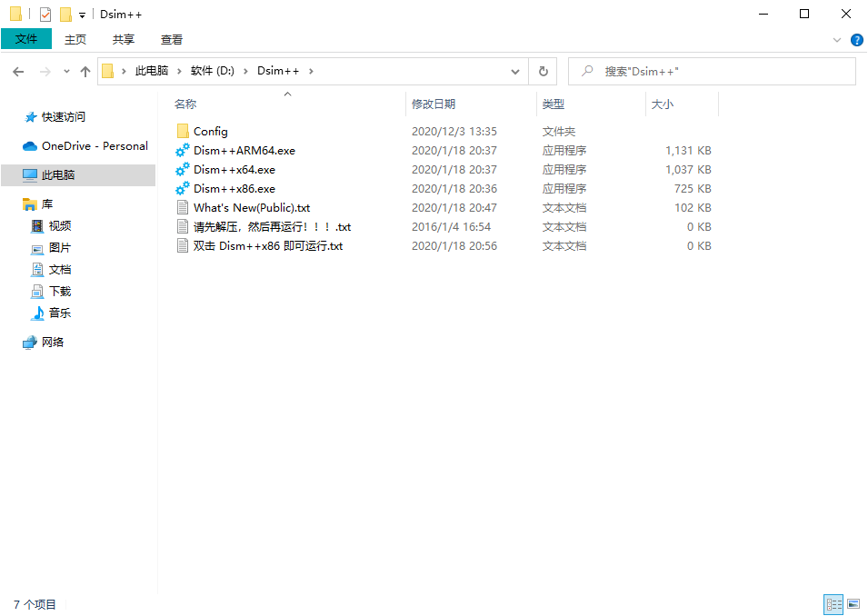The height and width of the screenshot is (616, 868).
Task: Select the Config folder
Action: tap(208, 131)
